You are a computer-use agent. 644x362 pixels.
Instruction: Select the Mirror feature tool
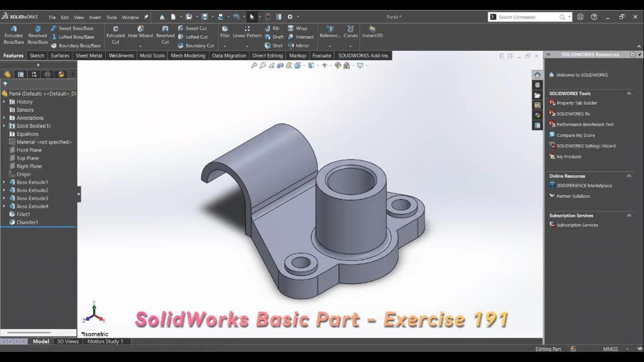click(x=299, y=45)
